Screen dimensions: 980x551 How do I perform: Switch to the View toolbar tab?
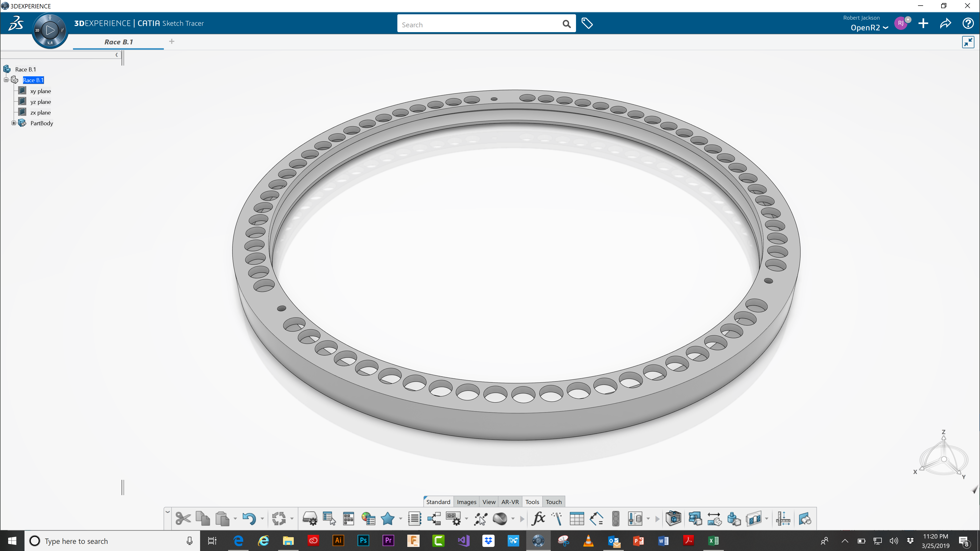pyautogui.click(x=489, y=501)
